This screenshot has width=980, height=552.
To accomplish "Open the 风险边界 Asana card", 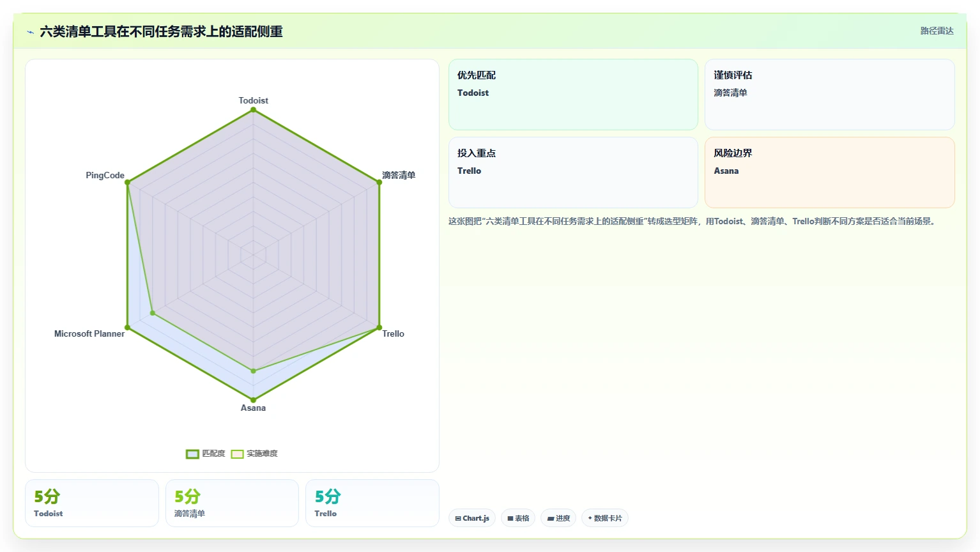I will tap(830, 172).
